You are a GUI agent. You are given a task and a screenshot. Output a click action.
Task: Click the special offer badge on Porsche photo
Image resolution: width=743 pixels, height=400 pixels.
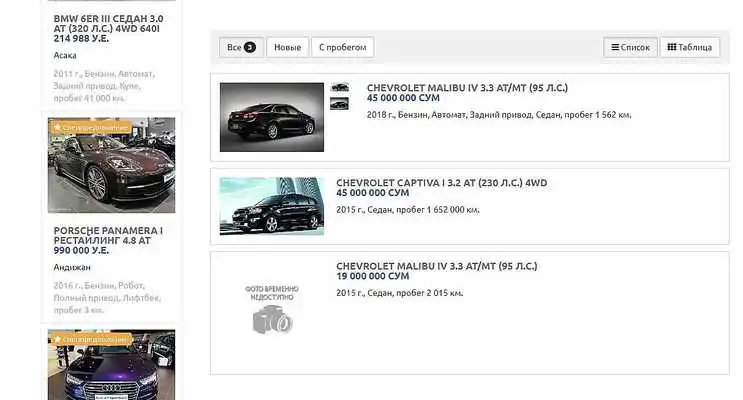pos(91,128)
